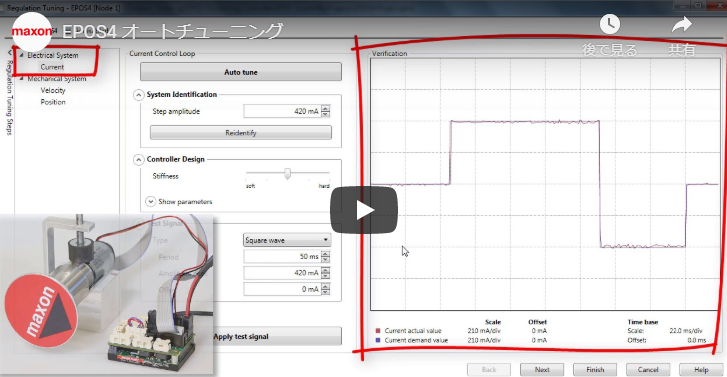This screenshot has height=377, width=727.
Task: Click the maxon channel logo
Action: pyautogui.click(x=32, y=32)
